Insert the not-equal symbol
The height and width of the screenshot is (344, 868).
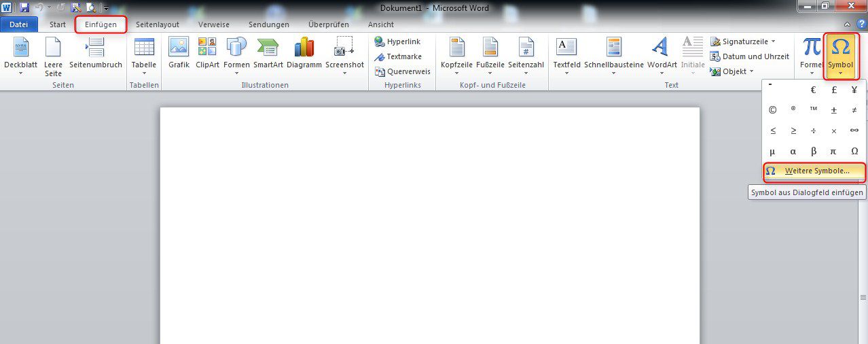click(x=854, y=110)
